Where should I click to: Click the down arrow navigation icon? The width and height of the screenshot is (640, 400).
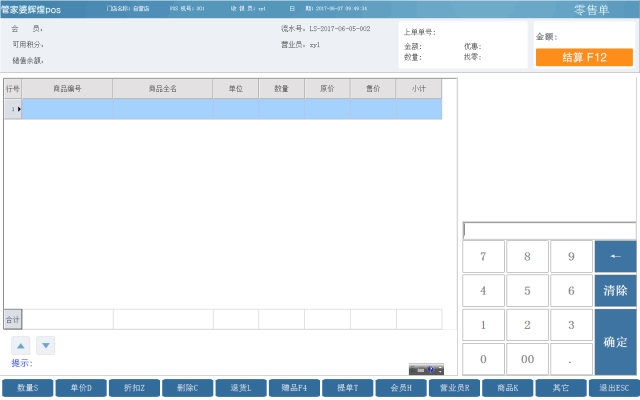coord(46,346)
